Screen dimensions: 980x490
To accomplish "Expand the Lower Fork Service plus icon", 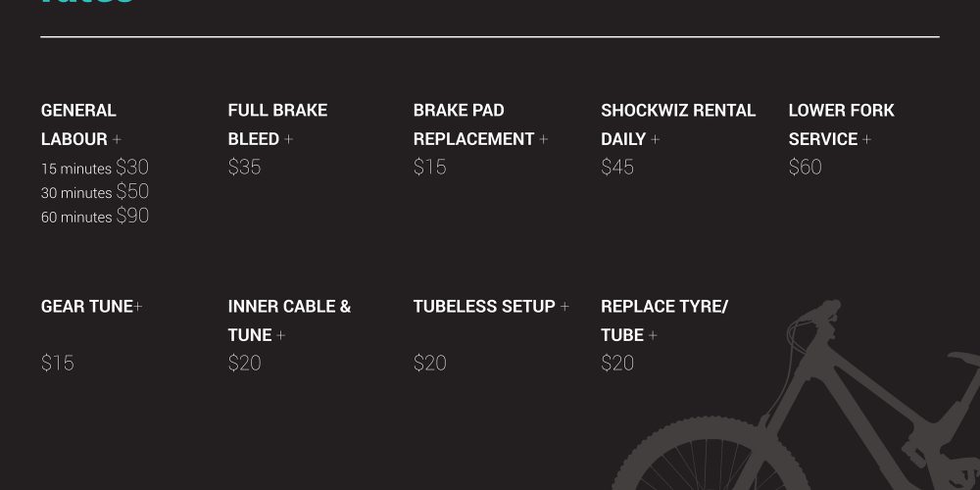I will [866, 139].
